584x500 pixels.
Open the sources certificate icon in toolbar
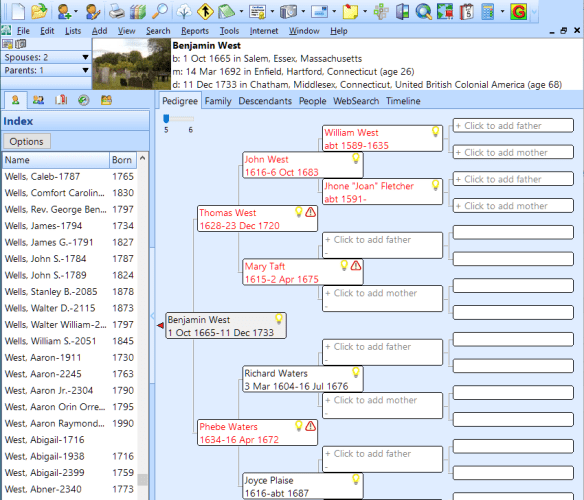click(257, 11)
